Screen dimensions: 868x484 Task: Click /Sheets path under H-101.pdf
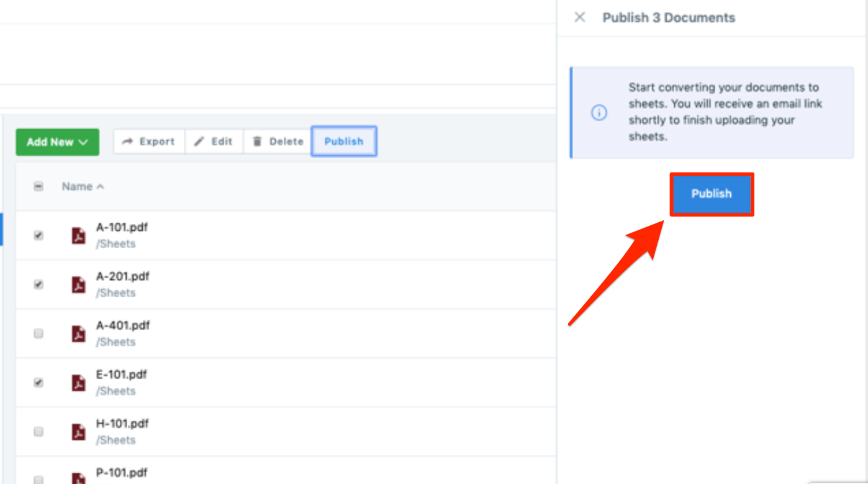115,440
